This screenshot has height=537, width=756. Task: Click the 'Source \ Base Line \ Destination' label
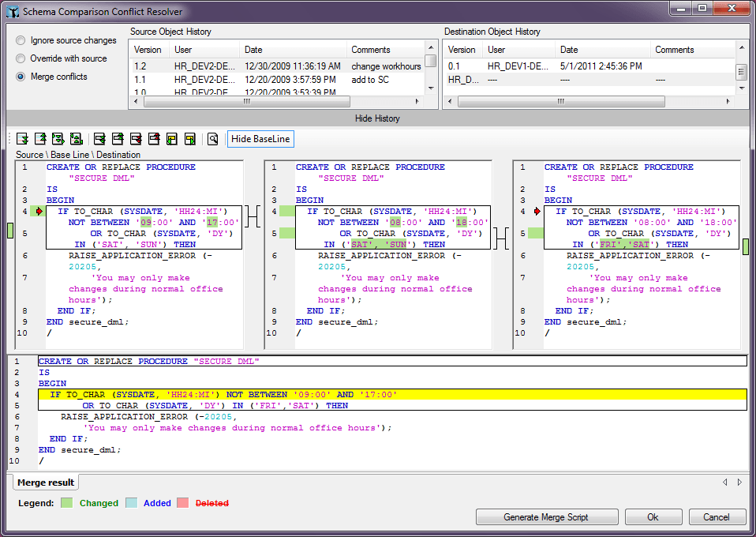point(78,155)
